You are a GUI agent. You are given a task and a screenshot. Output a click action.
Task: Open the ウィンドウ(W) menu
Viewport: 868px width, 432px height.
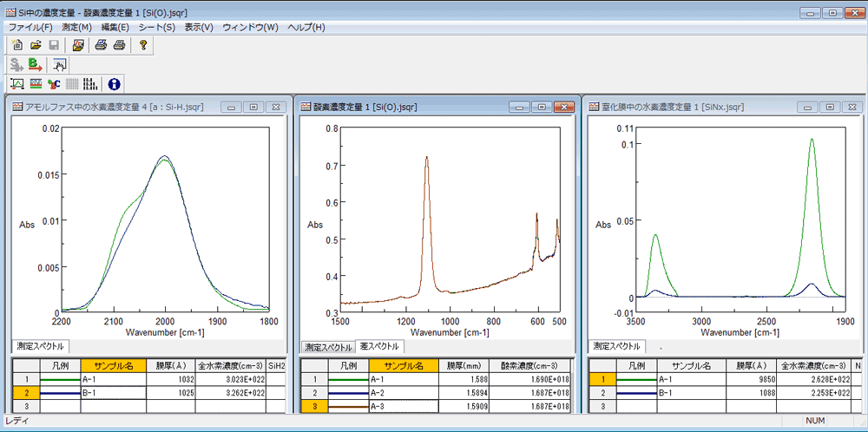(250, 27)
